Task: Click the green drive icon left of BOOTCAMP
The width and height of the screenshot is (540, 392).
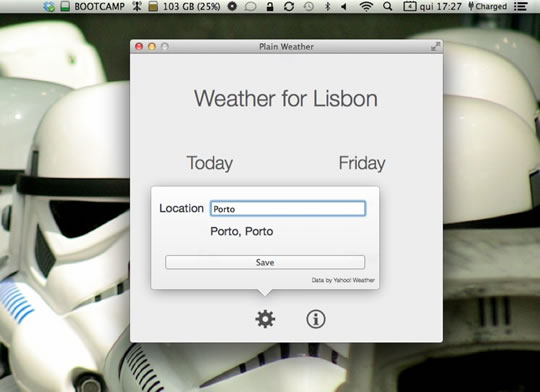Action: 65,6
